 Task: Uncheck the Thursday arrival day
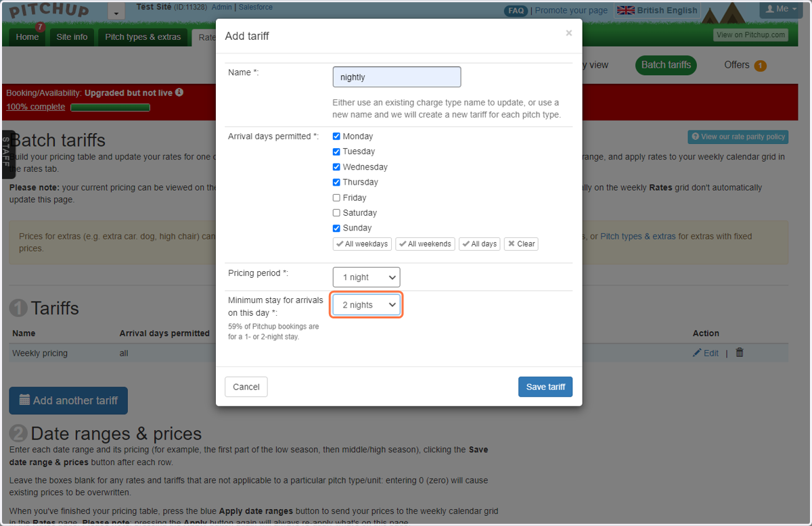point(336,182)
